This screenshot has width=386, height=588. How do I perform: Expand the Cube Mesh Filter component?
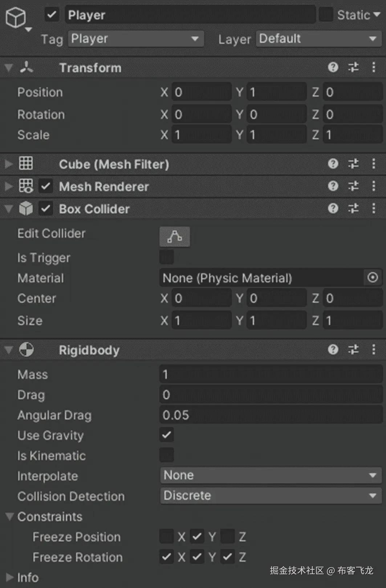[8, 164]
